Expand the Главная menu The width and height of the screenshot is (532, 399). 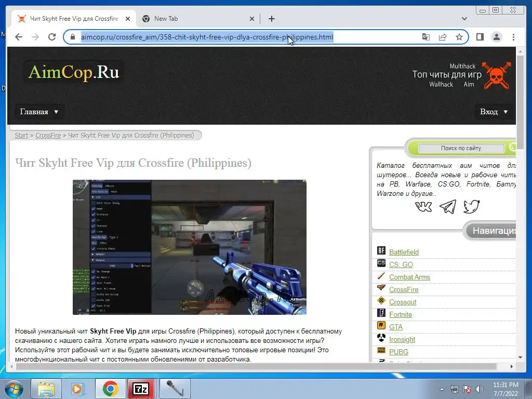(38, 112)
